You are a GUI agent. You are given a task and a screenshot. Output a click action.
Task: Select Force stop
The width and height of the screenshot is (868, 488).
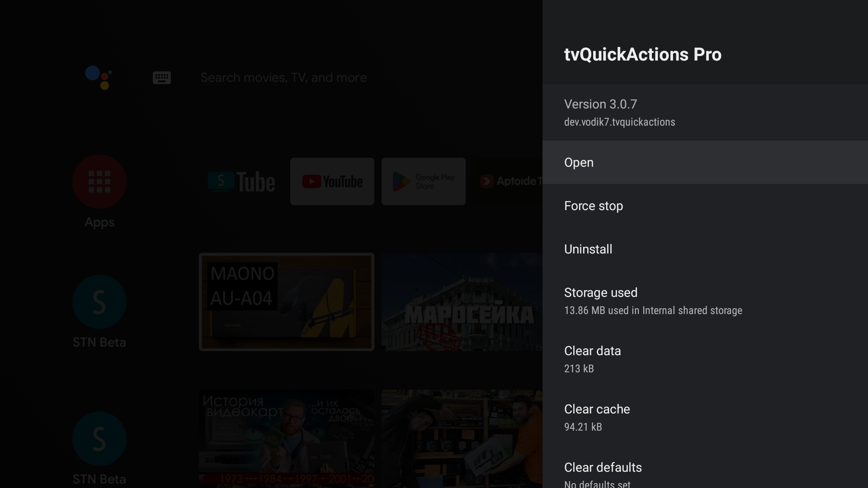click(x=705, y=206)
